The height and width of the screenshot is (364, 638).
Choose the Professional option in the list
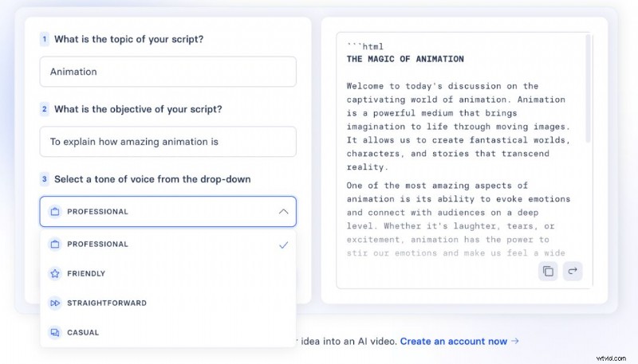(168, 245)
